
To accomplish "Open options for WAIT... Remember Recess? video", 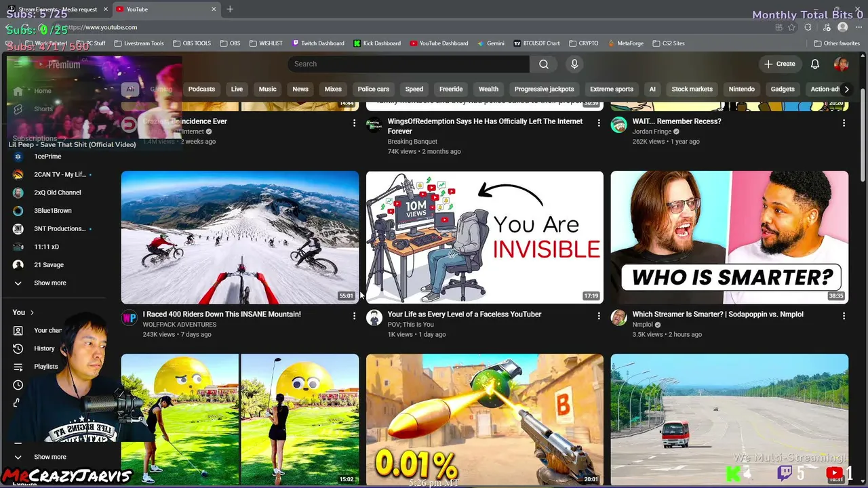I will 844,123.
